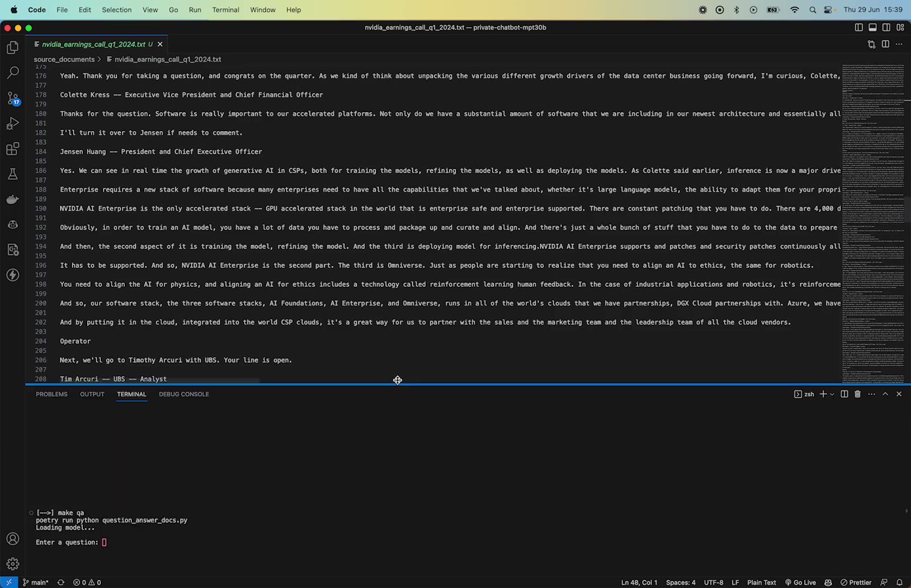Change Plain Text language mode
911x588 pixels.
(x=761, y=582)
